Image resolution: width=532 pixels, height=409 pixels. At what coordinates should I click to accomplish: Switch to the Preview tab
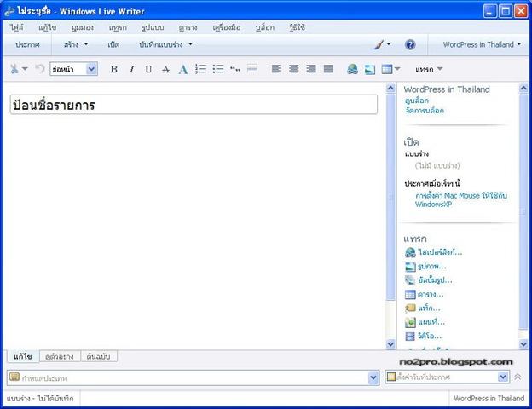pos(60,356)
